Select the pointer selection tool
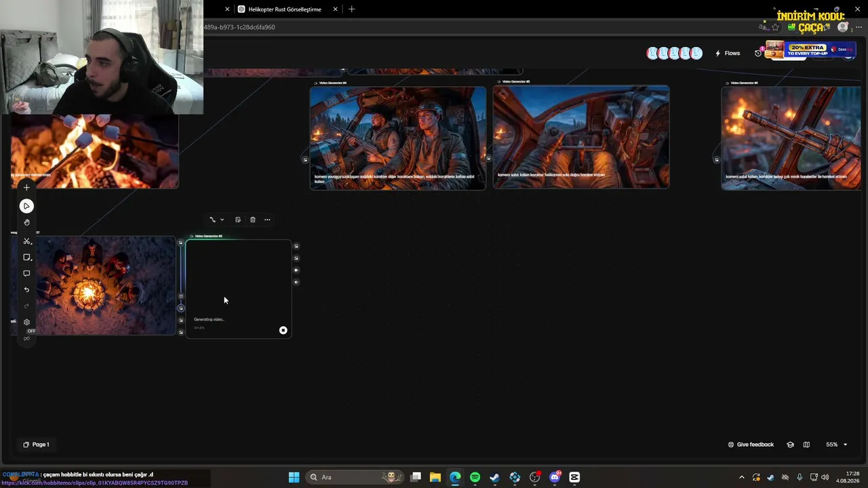This screenshot has height=488, width=868. tap(26, 206)
